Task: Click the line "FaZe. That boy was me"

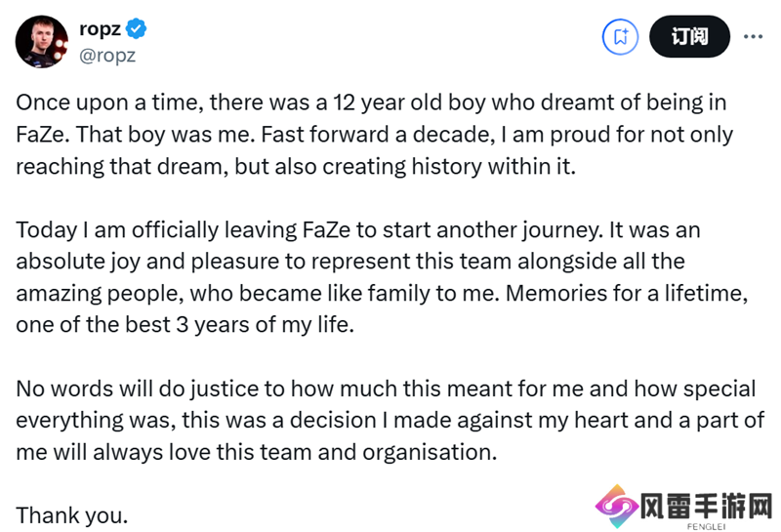Action: coord(375,135)
